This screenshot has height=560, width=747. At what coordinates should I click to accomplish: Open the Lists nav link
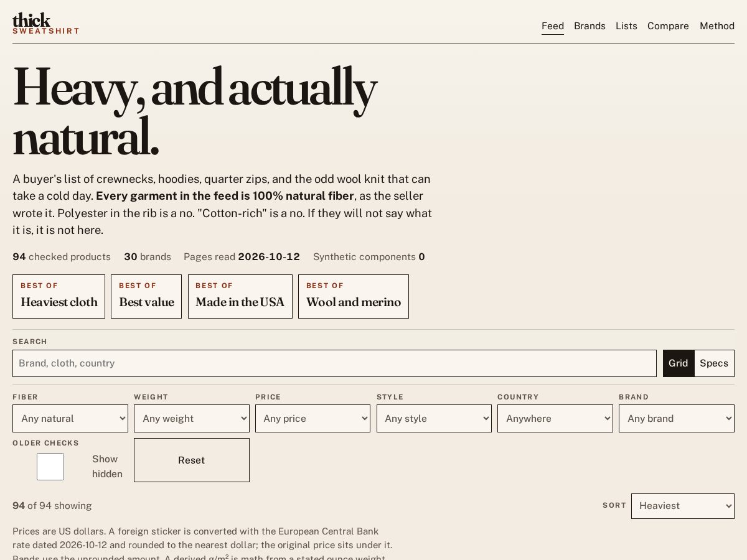point(626,26)
